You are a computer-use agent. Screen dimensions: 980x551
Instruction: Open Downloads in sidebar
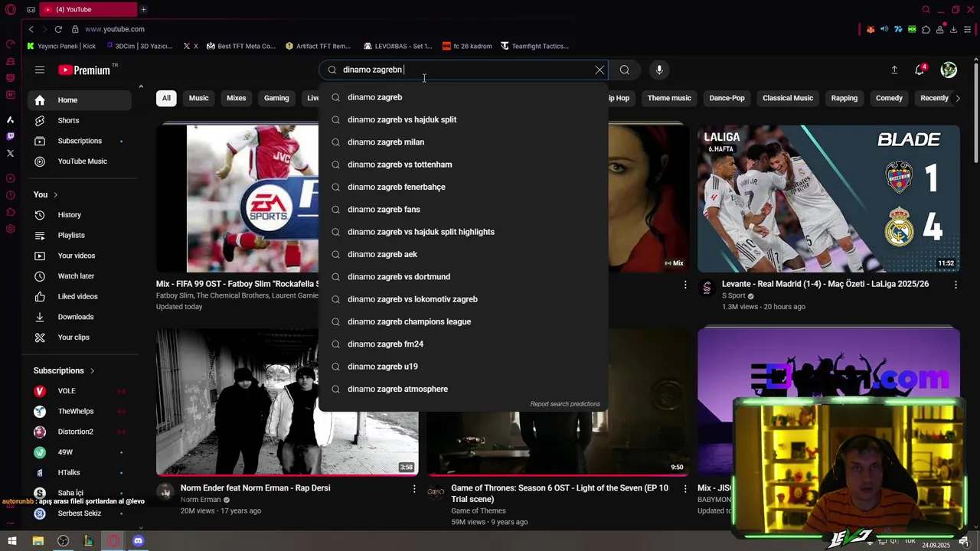coord(80,317)
